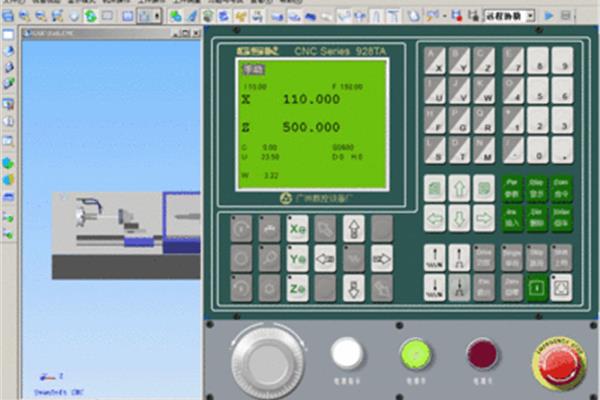This screenshot has width=600, height=400.
Task: Click the rapid override decrease key
Action: pyautogui.click(x=459, y=287)
